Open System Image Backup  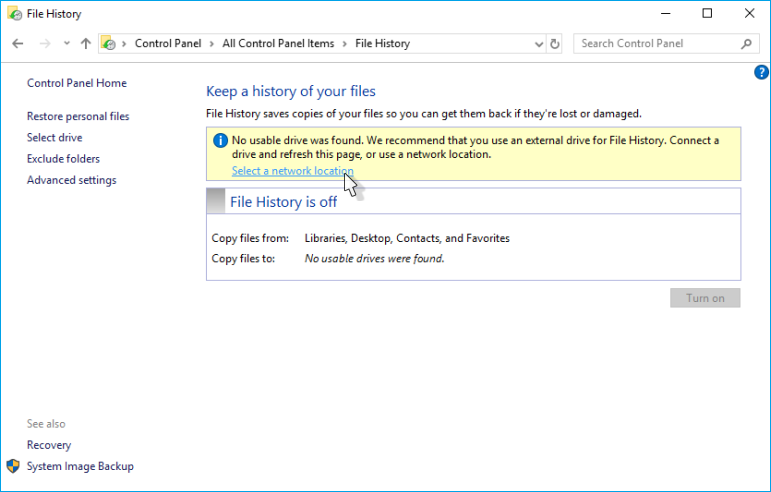[80, 466]
